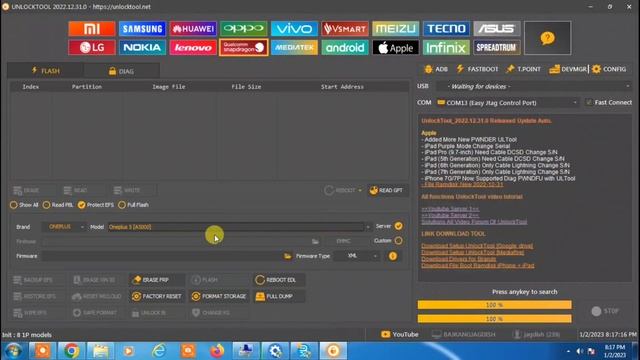640x360 pixels.
Task: Select the Read PBL option
Action: coord(58,205)
